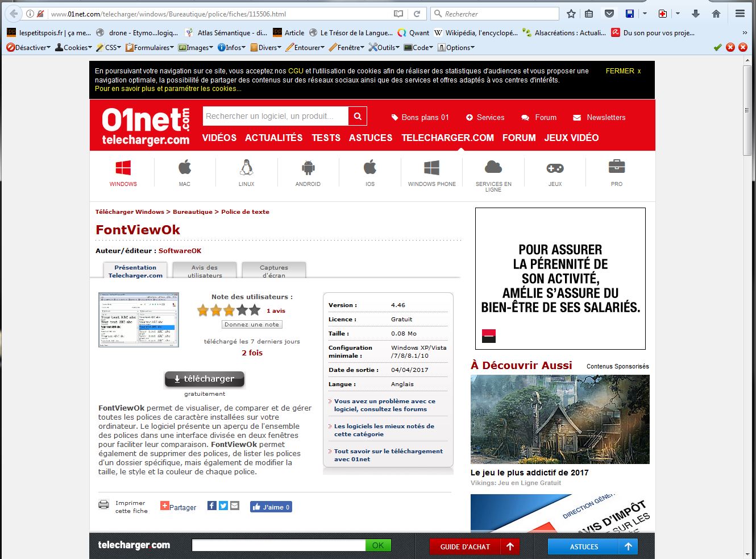Print this page with printer icon
Screen dimensions: 756x559
104,504
